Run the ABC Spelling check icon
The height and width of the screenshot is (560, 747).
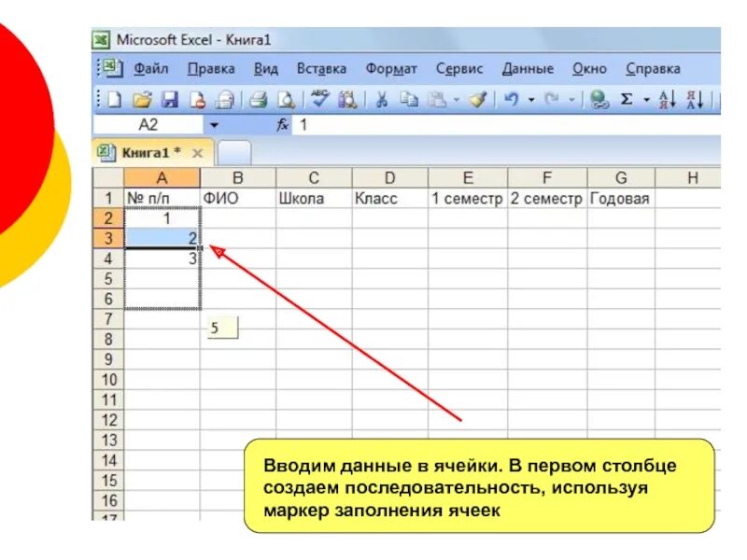tap(319, 99)
